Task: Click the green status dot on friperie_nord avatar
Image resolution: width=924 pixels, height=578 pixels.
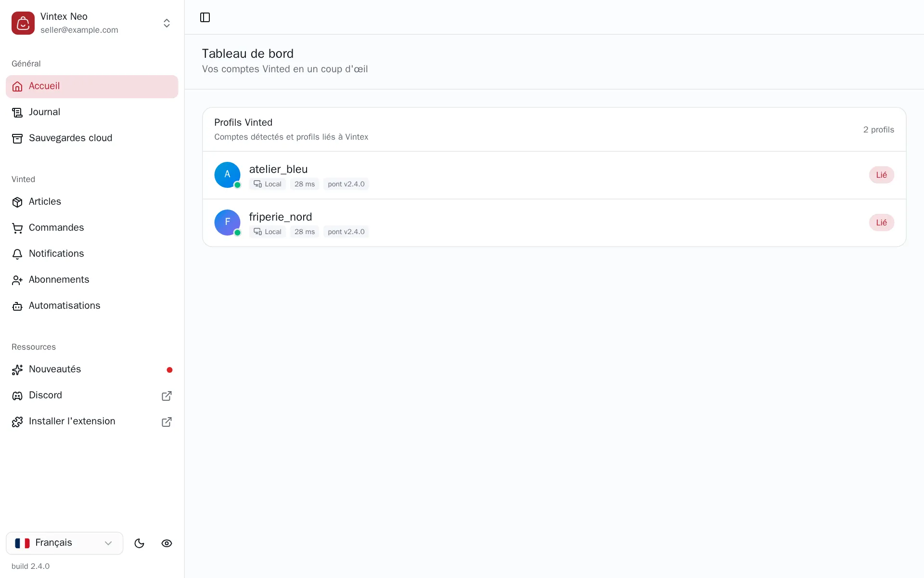Action: (x=237, y=233)
